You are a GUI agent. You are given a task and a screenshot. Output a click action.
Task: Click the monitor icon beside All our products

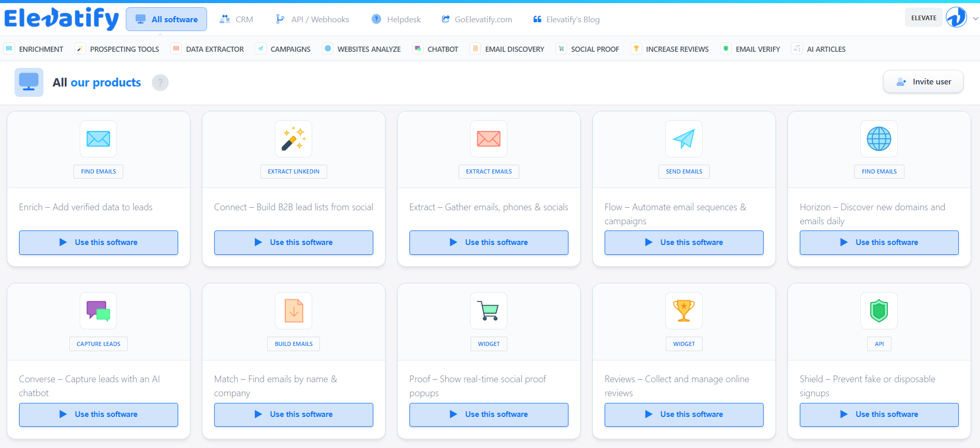pyautogui.click(x=29, y=82)
